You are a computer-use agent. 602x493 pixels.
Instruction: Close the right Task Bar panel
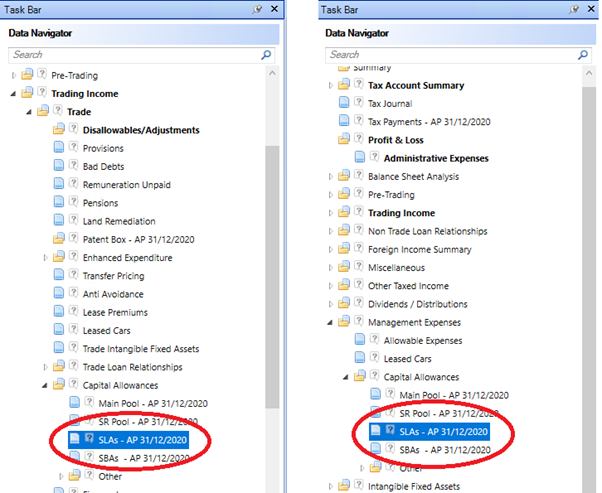(x=591, y=9)
